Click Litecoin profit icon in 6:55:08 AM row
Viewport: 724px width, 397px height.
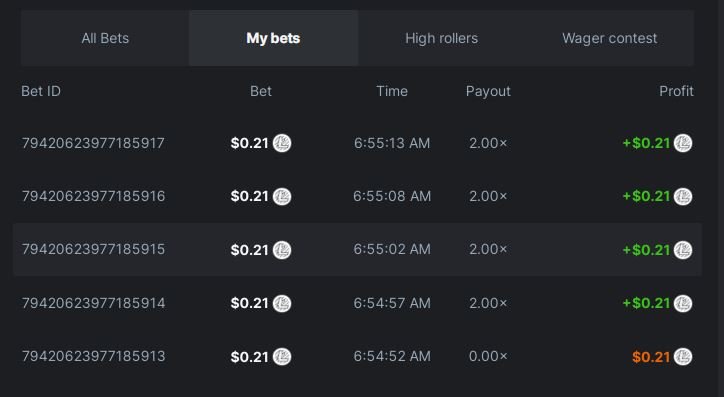tap(683, 197)
